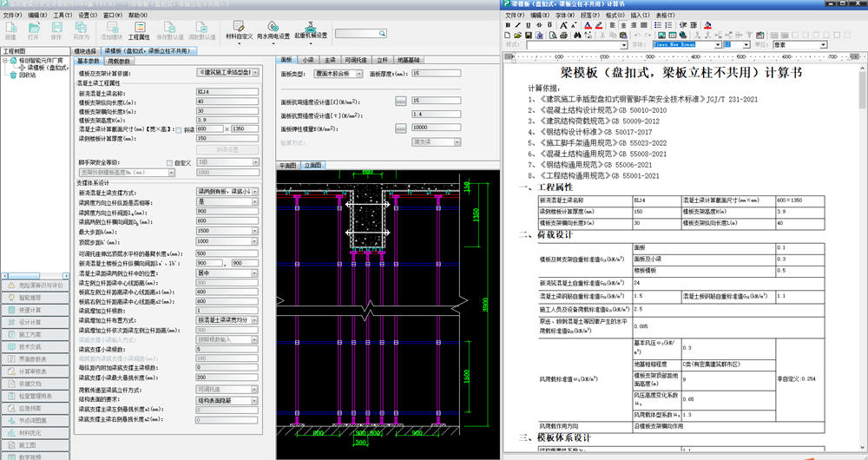This screenshot has width=868, height=460.
Task: Switch to the 荷载参数 tab
Action: click(x=119, y=62)
